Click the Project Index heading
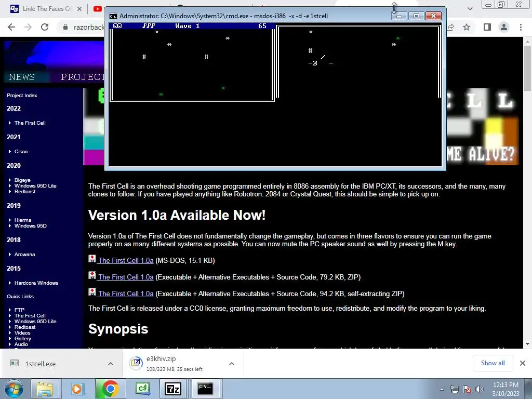 22,96
